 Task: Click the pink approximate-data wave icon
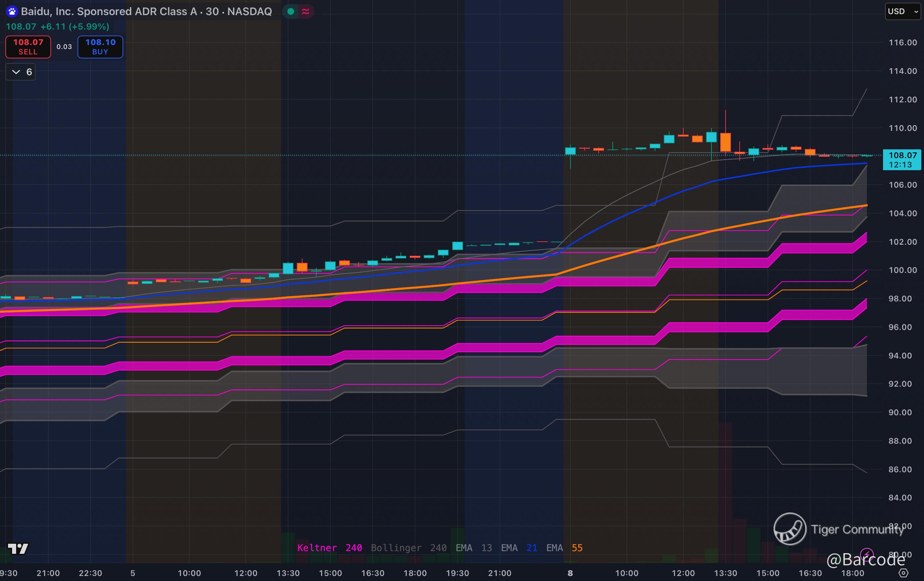point(306,11)
